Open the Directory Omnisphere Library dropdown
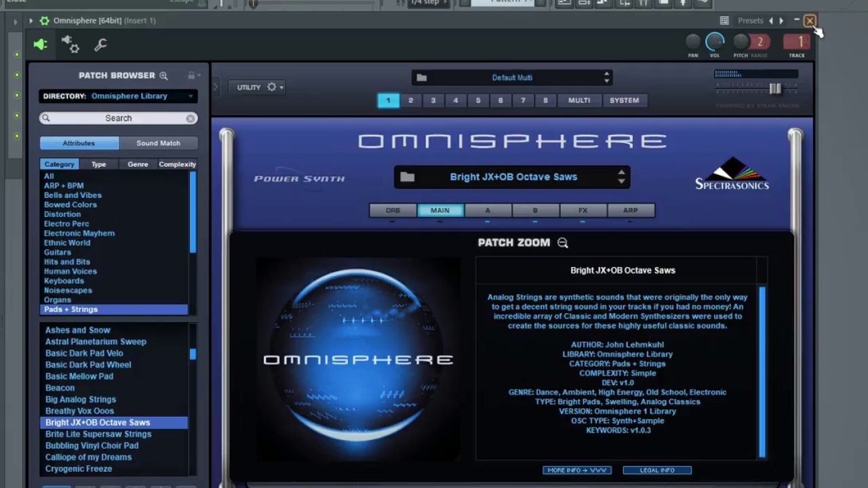This screenshot has width=868, height=488. tap(118, 96)
